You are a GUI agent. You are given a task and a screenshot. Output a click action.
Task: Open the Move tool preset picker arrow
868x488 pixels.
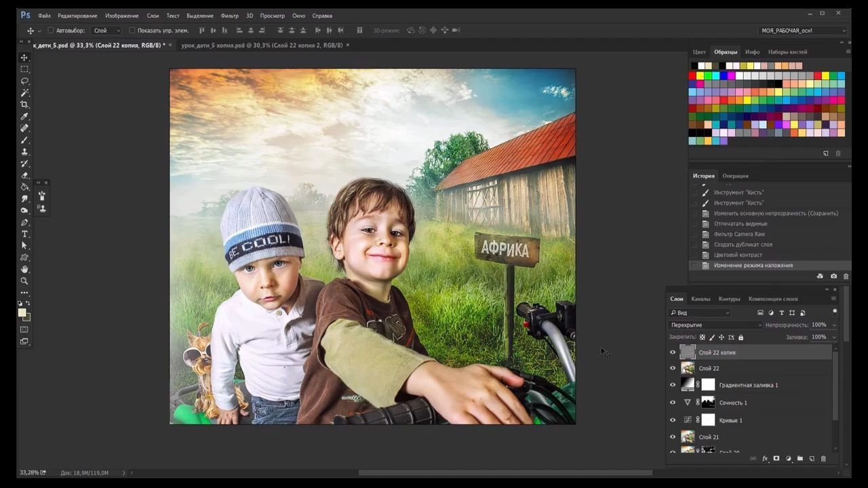tap(40, 30)
